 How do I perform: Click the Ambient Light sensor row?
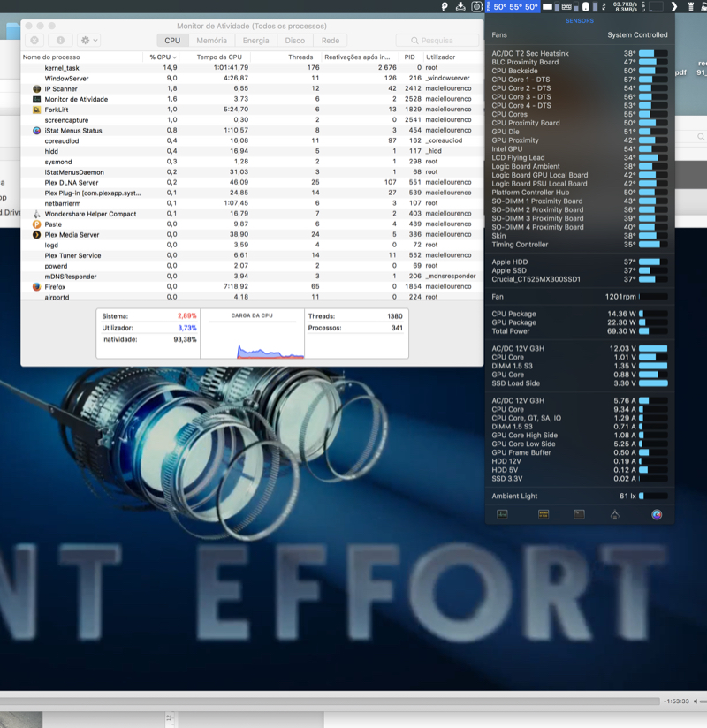580,496
